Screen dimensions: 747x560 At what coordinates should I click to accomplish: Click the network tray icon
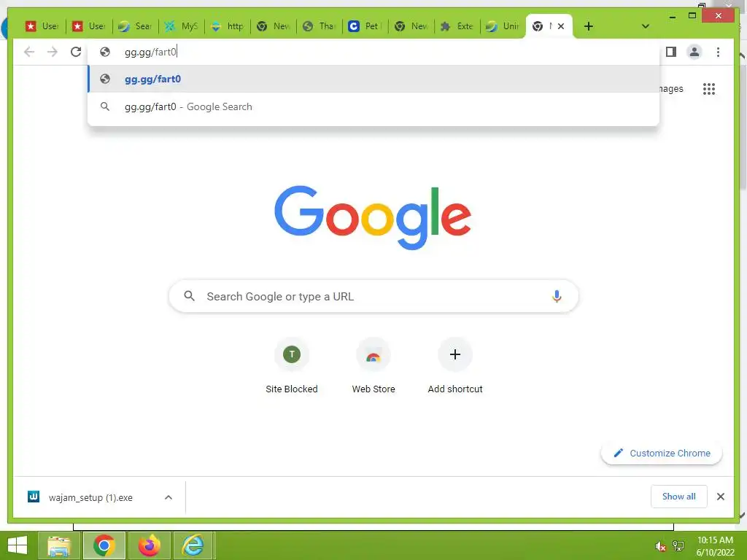(678, 546)
